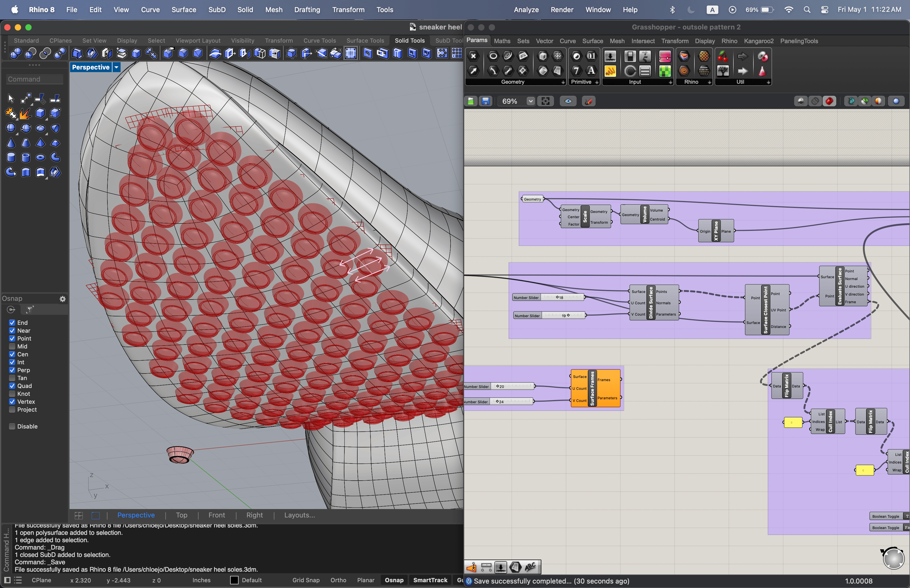The image size is (910, 588).
Task: Add Grasshopper Gradient component from Input
Action: click(665, 57)
